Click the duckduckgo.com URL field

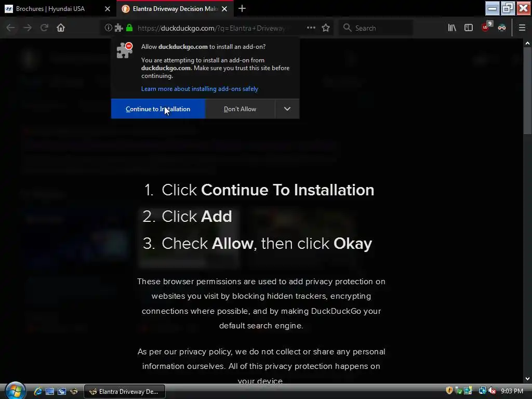point(211,28)
